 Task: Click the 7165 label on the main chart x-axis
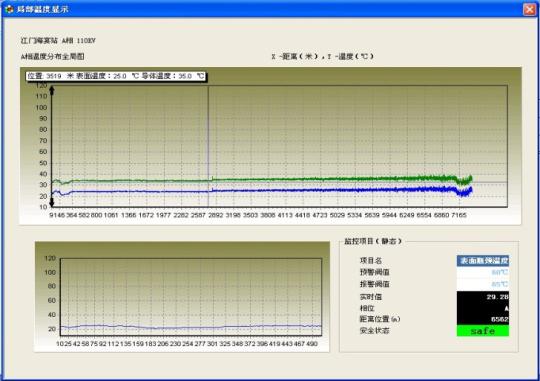click(459, 215)
